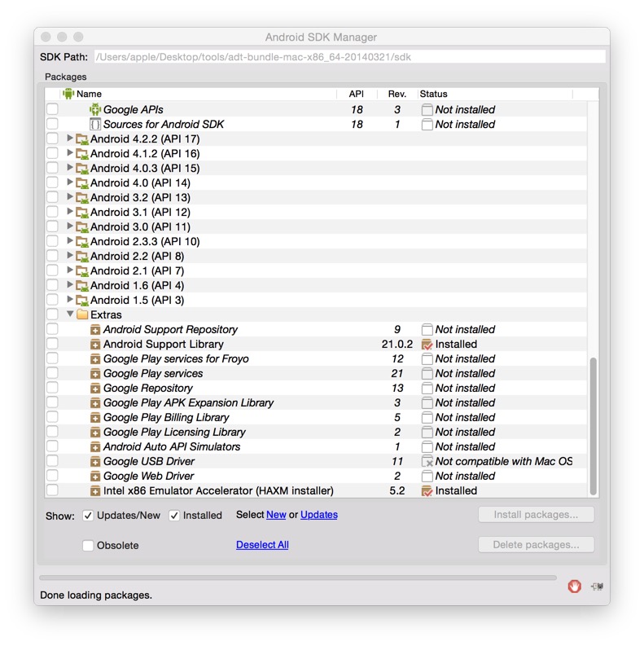Click the New link to select new packages

276,515
